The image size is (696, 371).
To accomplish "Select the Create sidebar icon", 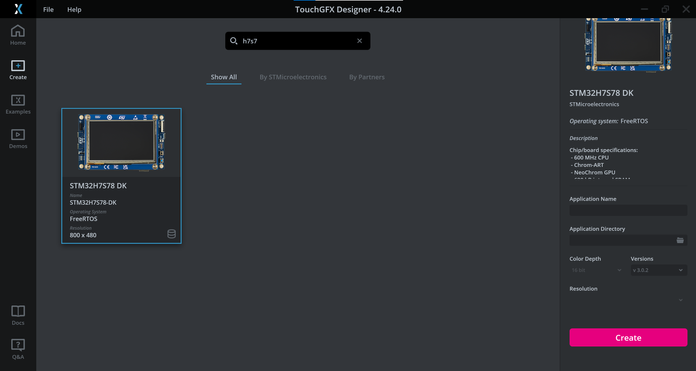I will click(18, 70).
